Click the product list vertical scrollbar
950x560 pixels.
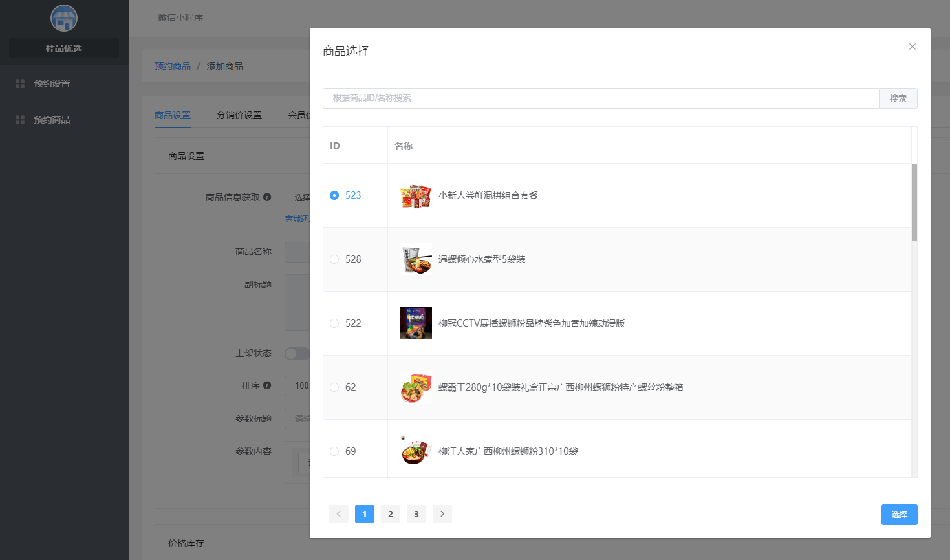click(914, 202)
